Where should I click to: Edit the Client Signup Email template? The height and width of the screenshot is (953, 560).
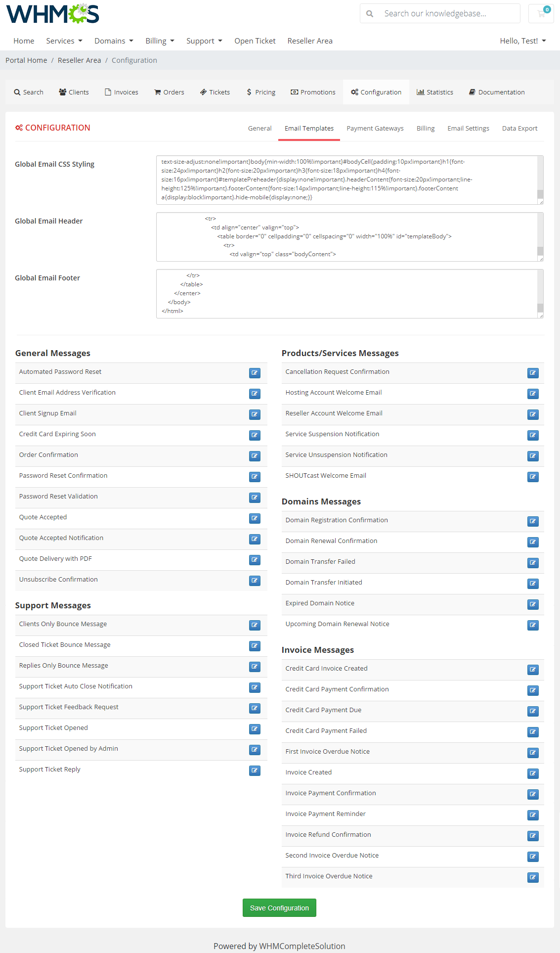pos(255,414)
